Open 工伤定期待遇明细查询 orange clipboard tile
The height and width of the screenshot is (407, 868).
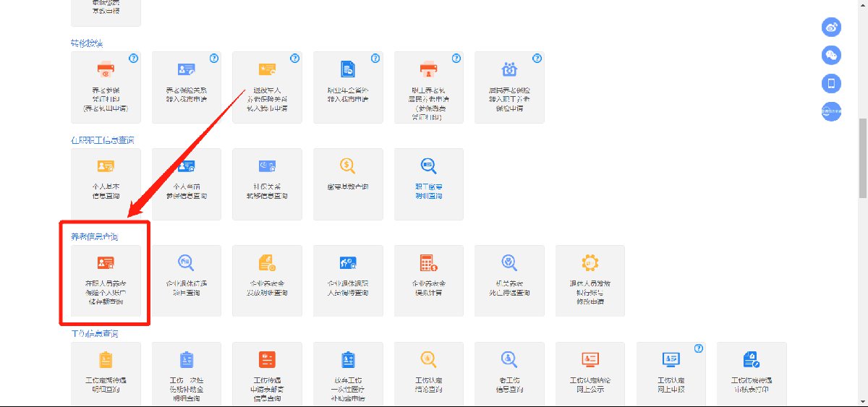(x=106, y=374)
